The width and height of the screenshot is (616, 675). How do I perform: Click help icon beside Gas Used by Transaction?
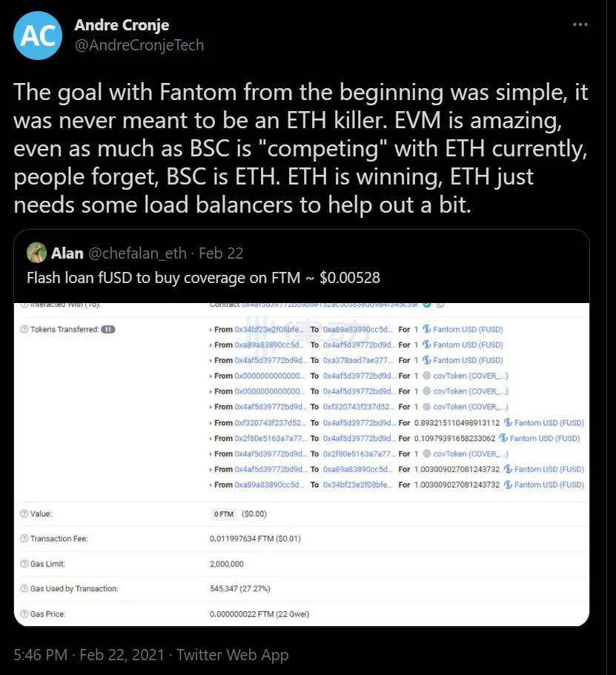(24, 589)
